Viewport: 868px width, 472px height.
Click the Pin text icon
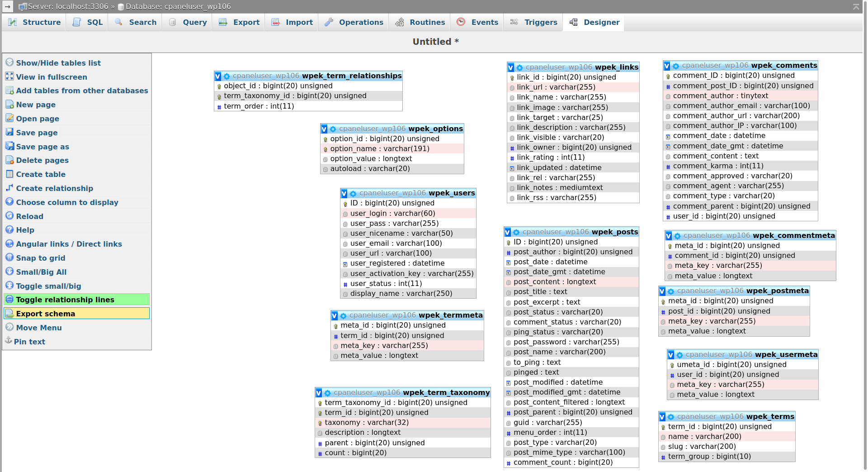point(9,341)
